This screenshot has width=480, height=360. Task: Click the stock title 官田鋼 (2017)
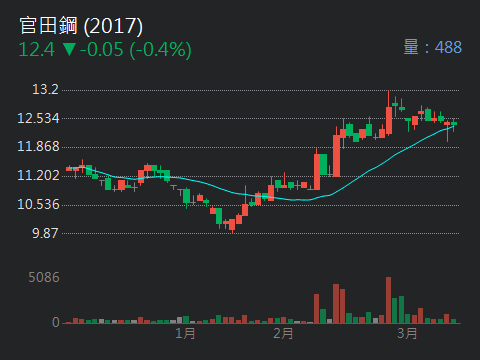tap(81, 26)
